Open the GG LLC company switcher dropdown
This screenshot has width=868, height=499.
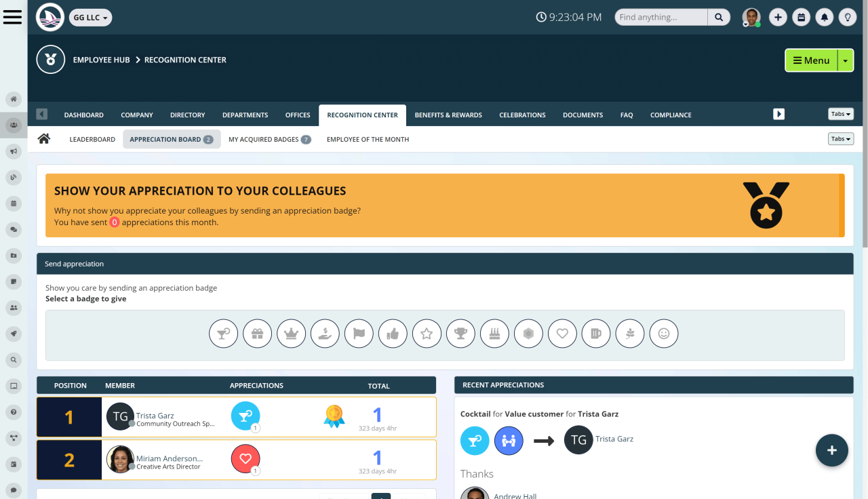pyautogui.click(x=90, y=18)
